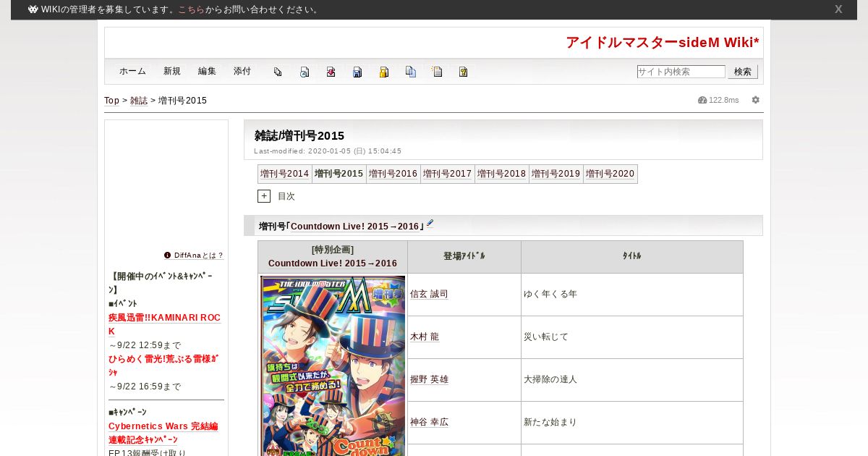Click the blue floppy disk save icon
The width and height of the screenshot is (868, 456).
[357, 72]
